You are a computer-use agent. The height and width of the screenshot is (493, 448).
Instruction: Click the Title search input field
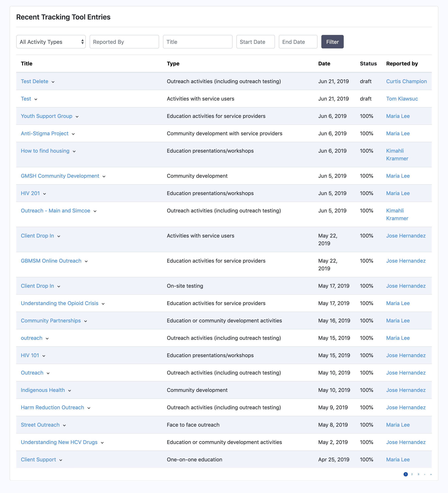(198, 42)
